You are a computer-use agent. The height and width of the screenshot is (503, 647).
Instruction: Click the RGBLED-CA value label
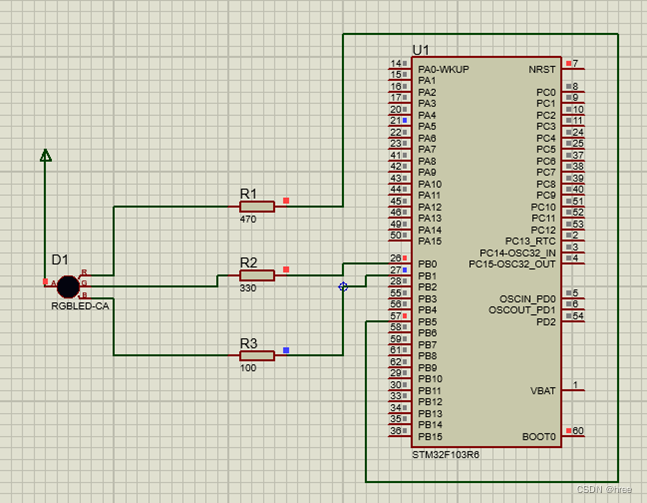coord(80,306)
